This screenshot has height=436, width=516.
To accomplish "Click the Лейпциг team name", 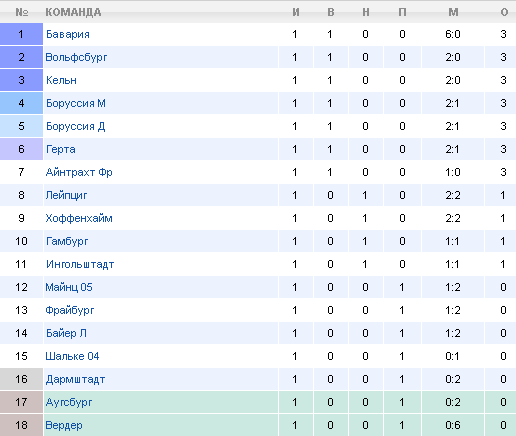I will point(66,195).
